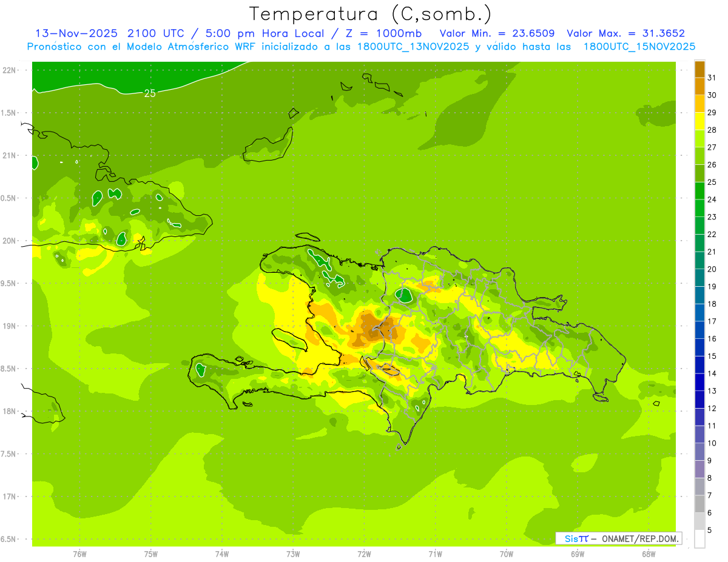Click the '21N' latitude axis label
The image size is (728, 562).
[x=9, y=155]
